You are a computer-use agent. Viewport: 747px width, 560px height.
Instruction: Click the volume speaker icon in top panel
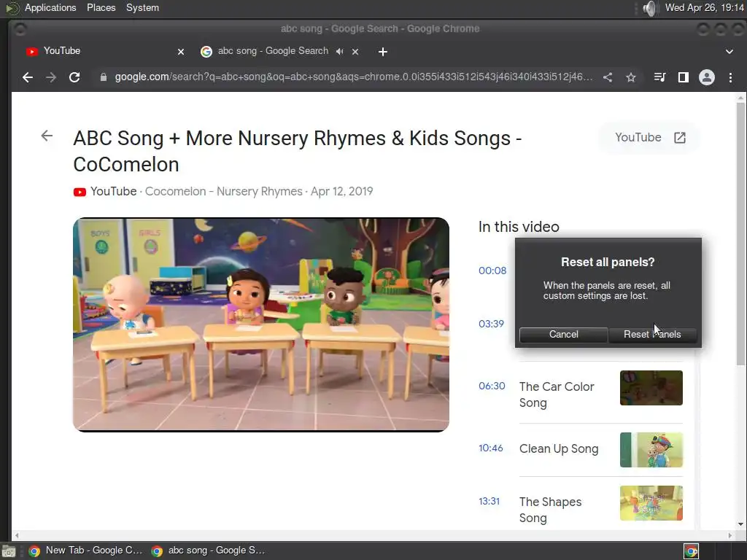649,7
